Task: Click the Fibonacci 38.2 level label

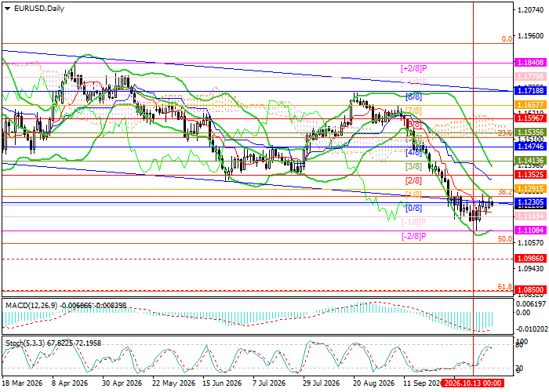Action: point(505,192)
